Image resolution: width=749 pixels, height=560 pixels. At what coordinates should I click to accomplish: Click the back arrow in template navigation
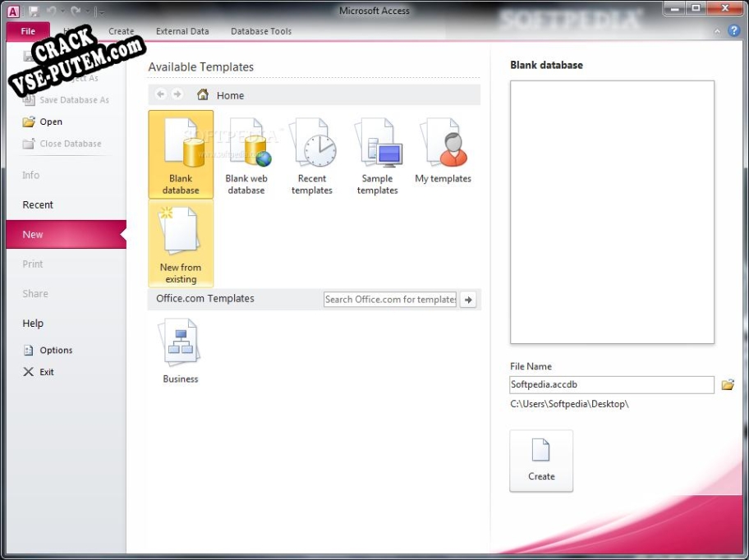[161, 94]
